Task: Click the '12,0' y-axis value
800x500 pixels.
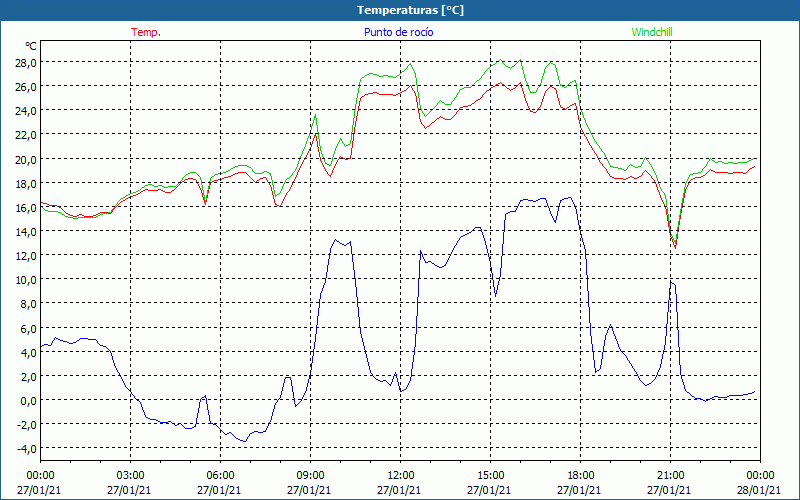Action: tap(26, 256)
